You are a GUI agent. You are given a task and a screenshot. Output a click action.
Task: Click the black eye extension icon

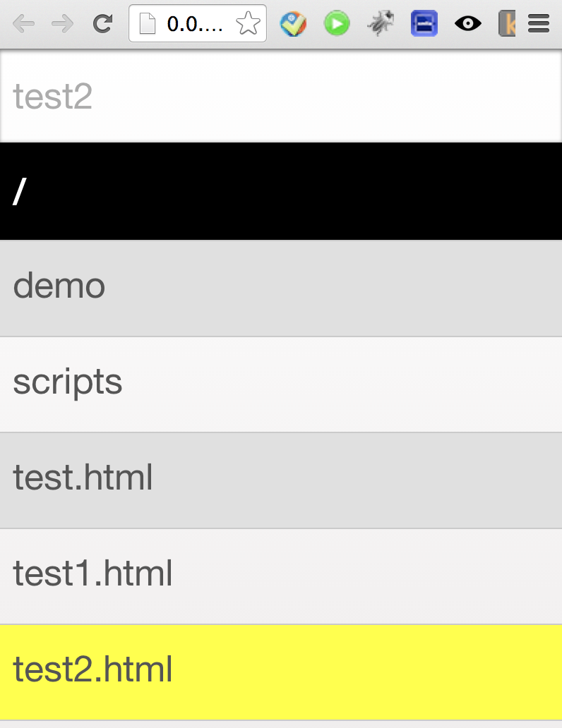pyautogui.click(x=467, y=24)
